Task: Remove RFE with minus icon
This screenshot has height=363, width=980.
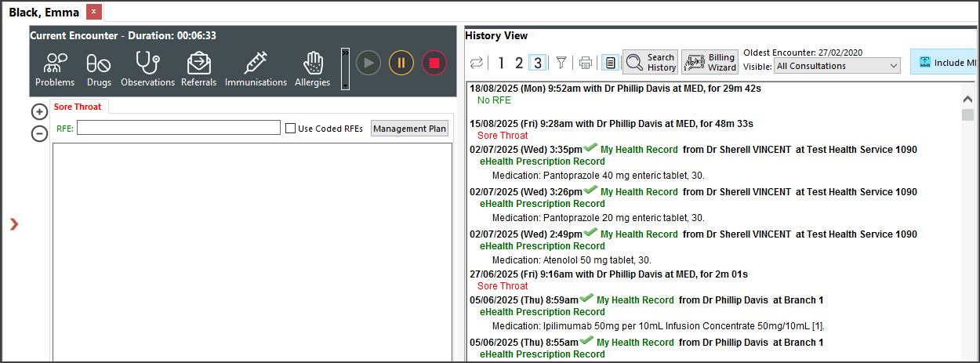Action: tap(39, 133)
